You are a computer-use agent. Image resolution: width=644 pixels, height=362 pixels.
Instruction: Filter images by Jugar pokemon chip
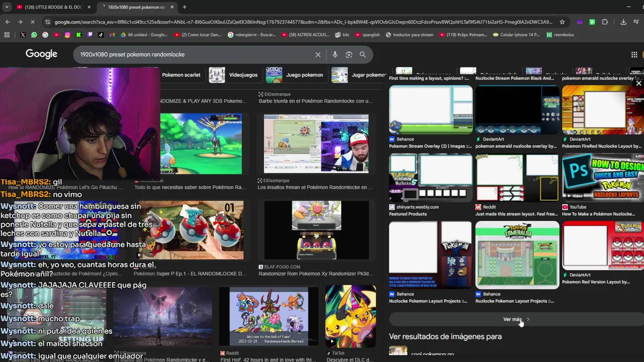359,75
